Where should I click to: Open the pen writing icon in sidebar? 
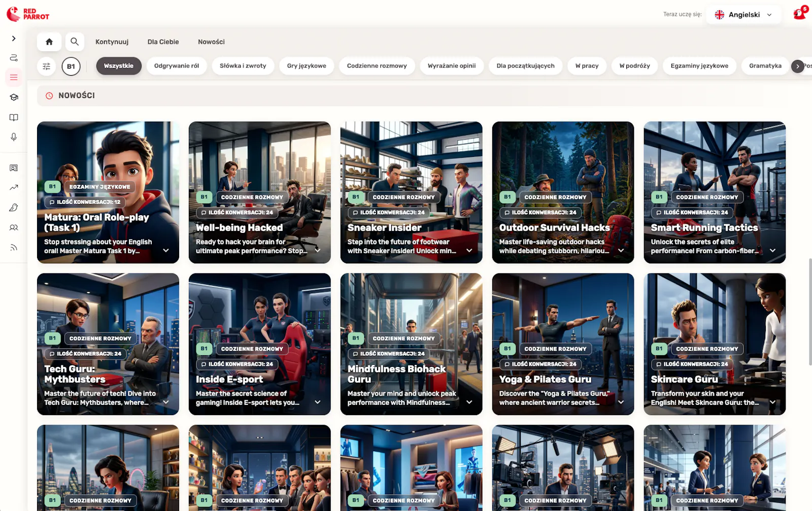point(14,208)
